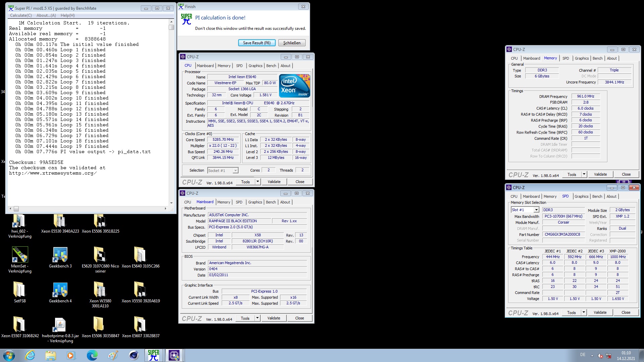The image size is (644, 362).
Task: Click checksum line 99A5ED5E
Action: (x=36, y=162)
